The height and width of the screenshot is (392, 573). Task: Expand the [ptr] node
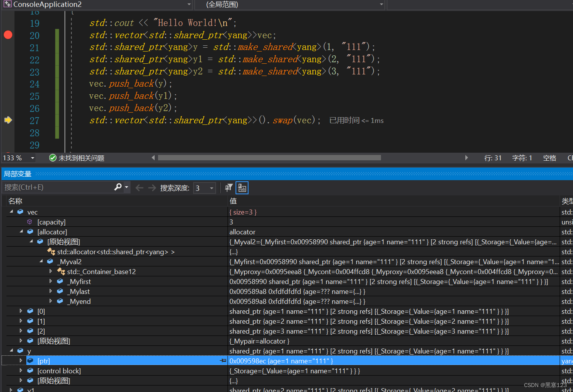pyautogui.click(x=21, y=361)
